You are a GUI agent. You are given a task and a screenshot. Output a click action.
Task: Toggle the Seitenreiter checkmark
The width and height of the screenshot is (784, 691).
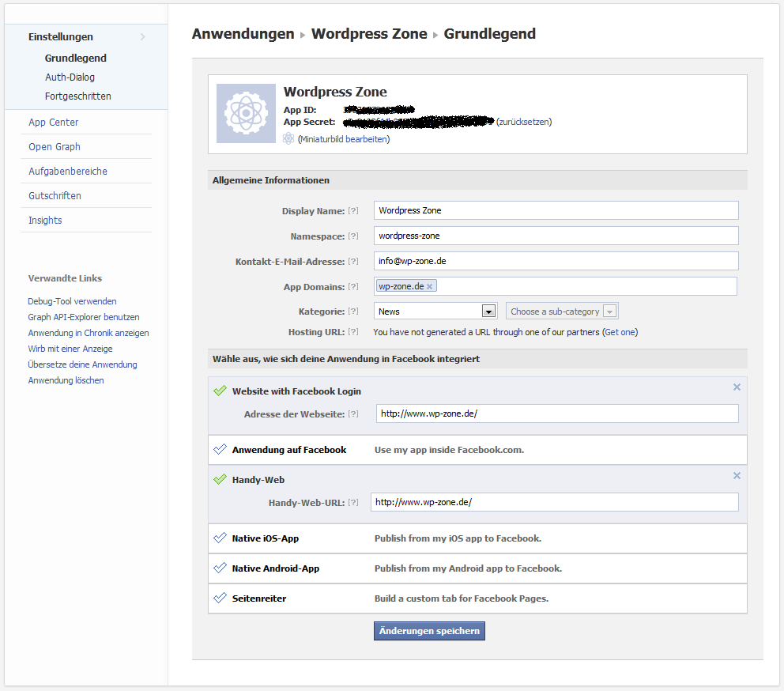click(220, 598)
